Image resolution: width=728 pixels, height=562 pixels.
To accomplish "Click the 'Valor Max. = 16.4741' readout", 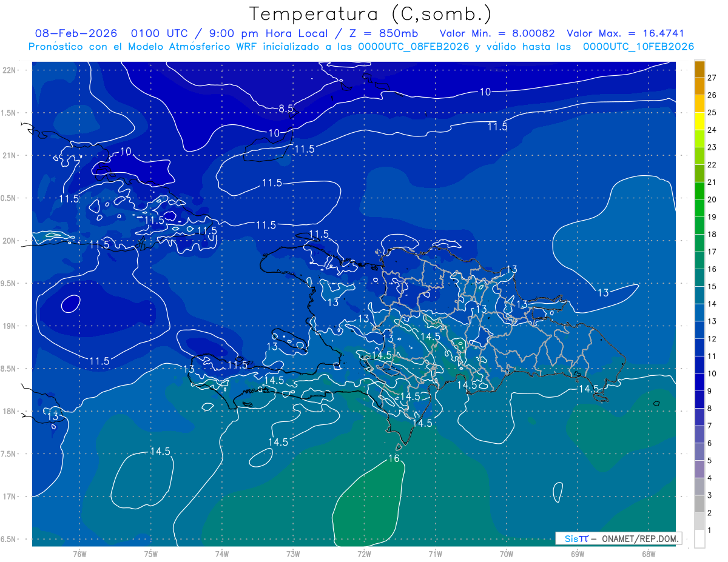I will pos(625,33).
